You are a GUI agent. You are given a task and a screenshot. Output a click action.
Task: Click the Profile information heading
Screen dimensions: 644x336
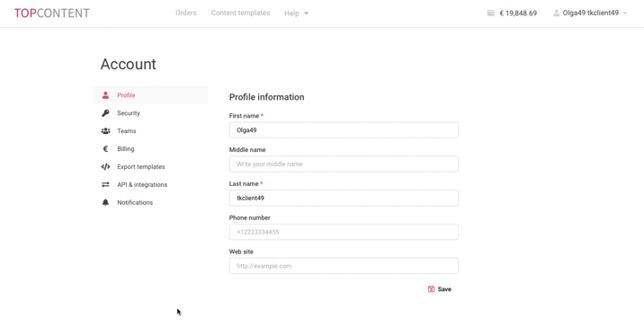pos(266,97)
